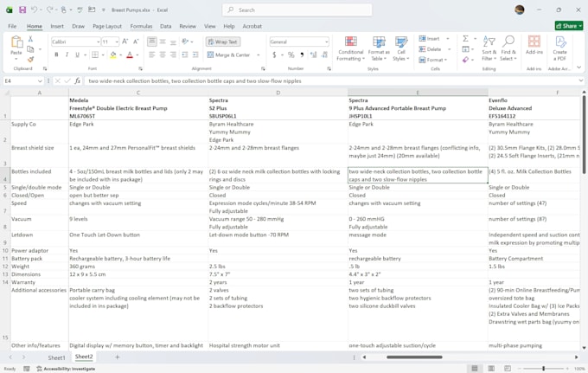Select column D header
Screen dimensions: 588x373
(278, 93)
